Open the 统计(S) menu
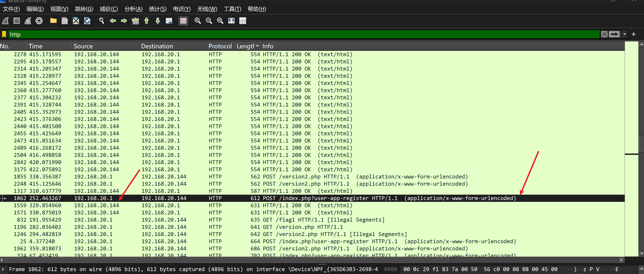This screenshot has width=644, height=274. pyautogui.click(x=158, y=9)
